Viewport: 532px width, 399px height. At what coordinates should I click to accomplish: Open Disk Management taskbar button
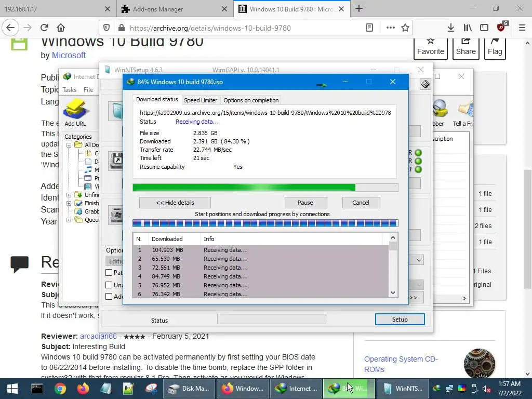[x=190, y=389]
